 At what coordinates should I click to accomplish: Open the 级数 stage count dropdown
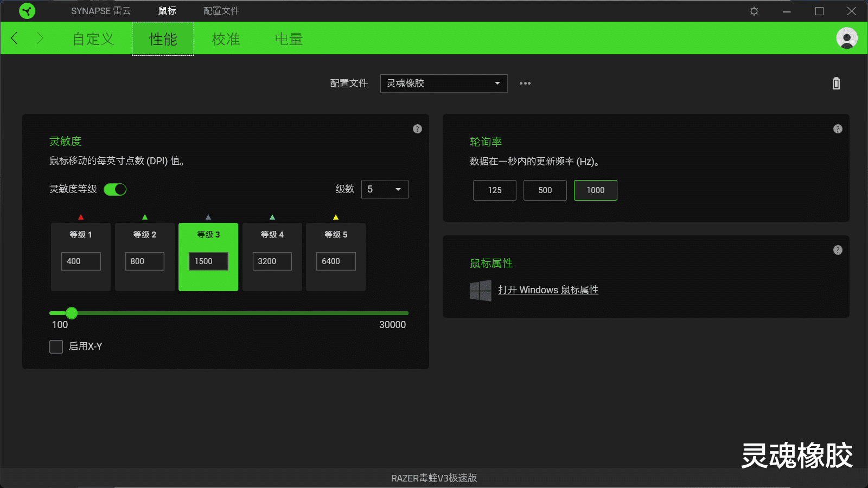point(385,189)
